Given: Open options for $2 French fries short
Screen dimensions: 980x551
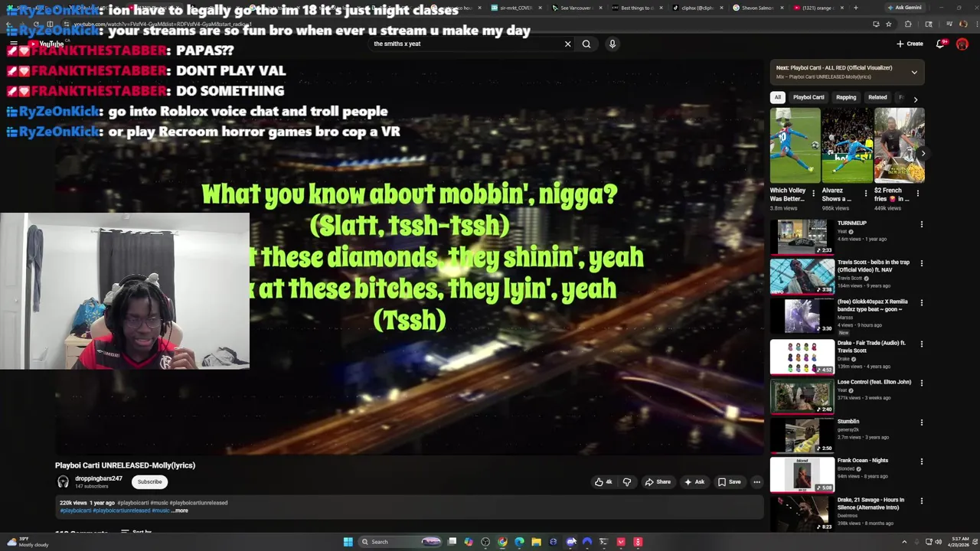Looking at the screenshot, I should coord(917,194).
